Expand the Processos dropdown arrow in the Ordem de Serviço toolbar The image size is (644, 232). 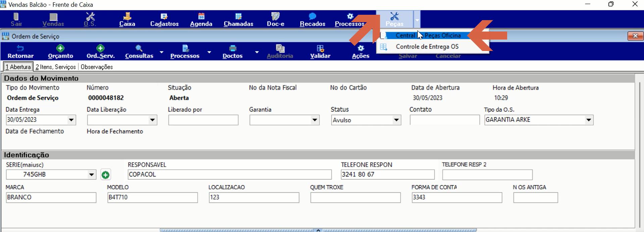(x=209, y=52)
